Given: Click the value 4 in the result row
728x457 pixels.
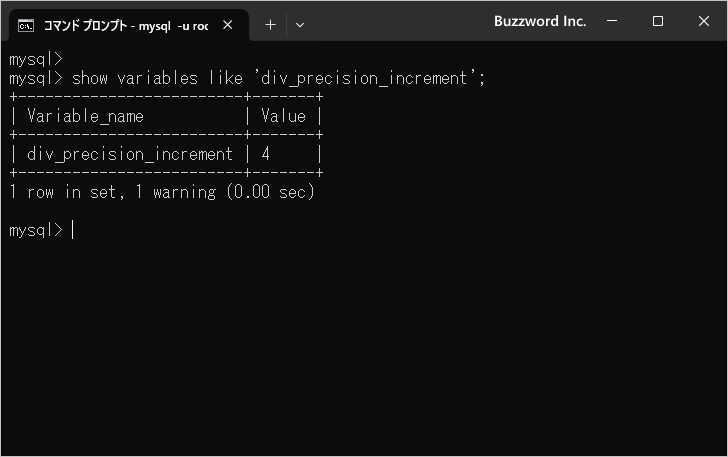Looking at the screenshot, I should coord(266,154).
